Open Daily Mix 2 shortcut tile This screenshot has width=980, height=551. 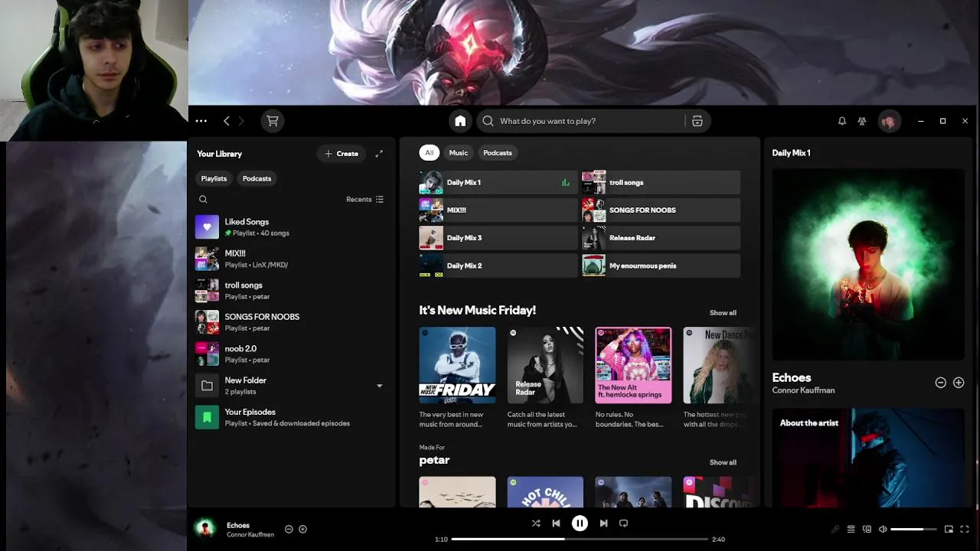click(498, 266)
